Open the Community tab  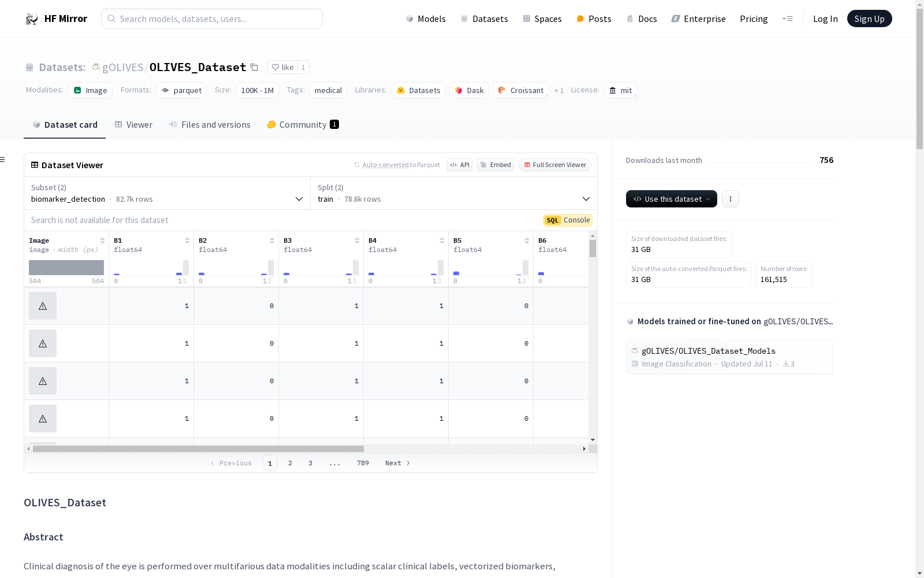pos(303,125)
